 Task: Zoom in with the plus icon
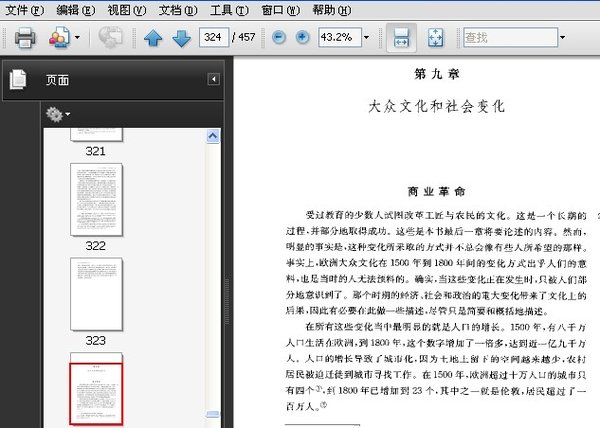[302, 37]
